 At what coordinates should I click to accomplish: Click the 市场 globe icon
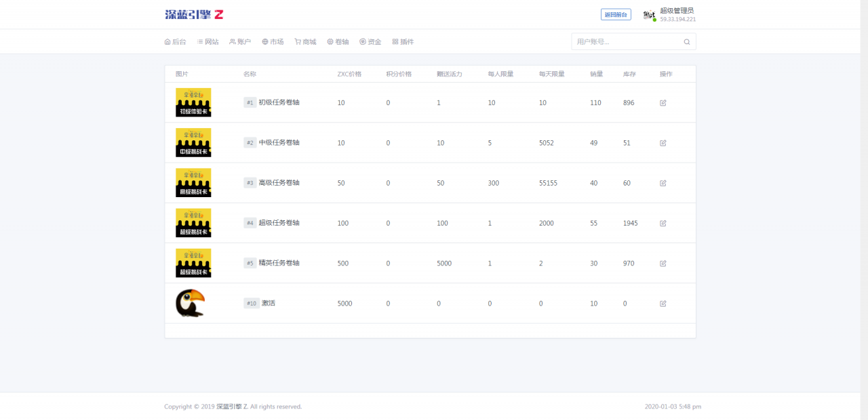264,41
